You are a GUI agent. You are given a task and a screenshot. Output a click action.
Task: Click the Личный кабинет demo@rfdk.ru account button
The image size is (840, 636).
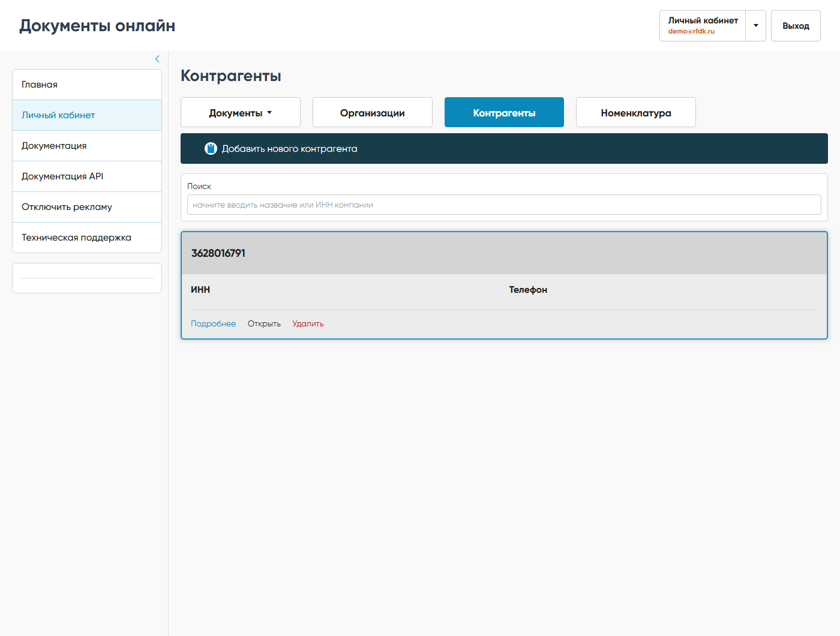coord(703,26)
